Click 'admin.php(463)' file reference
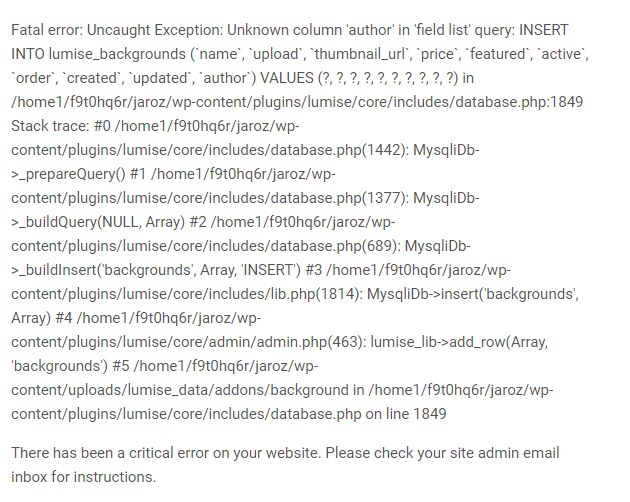 [x=311, y=342]
